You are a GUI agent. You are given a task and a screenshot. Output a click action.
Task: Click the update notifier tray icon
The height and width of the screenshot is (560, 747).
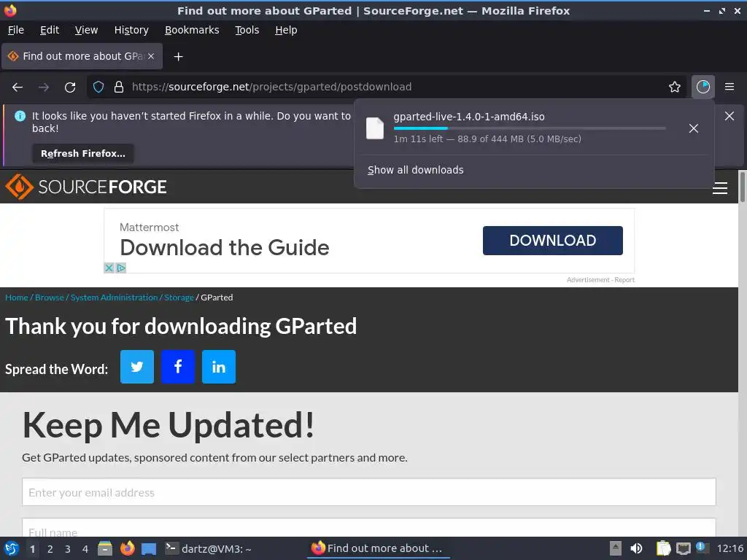[702, 548]
